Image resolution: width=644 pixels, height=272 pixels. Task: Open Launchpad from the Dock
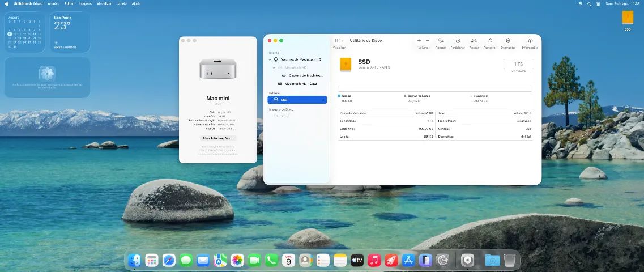152,260
